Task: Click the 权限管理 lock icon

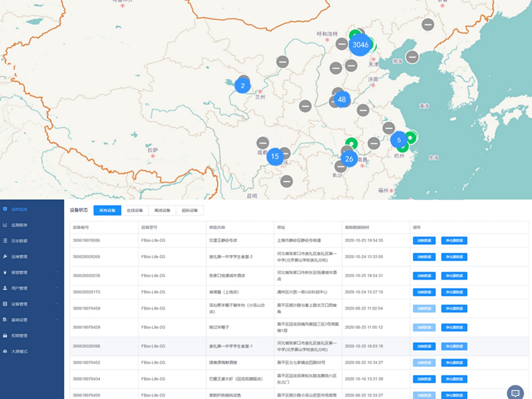Action: click(5, 335)
